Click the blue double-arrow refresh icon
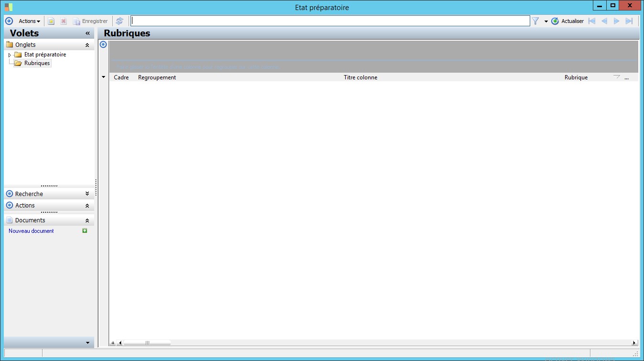This screenshot has height=361, width=644. click(120, 21)
